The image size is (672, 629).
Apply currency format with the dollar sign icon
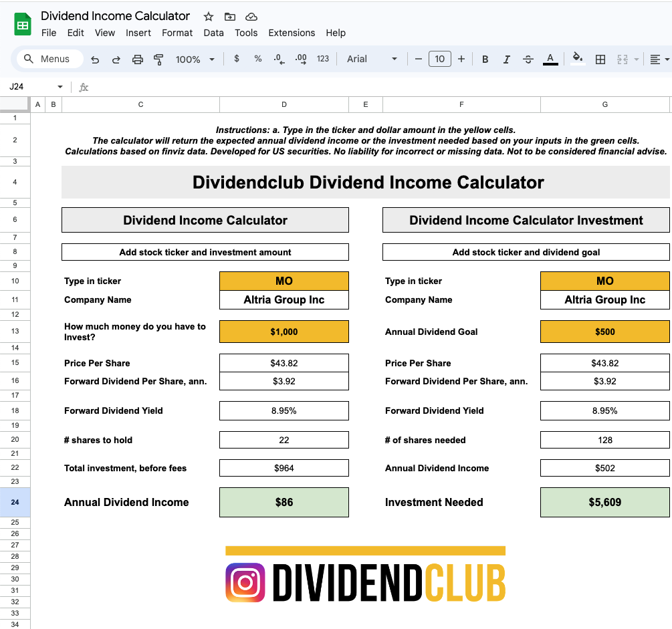coord(236,59)
